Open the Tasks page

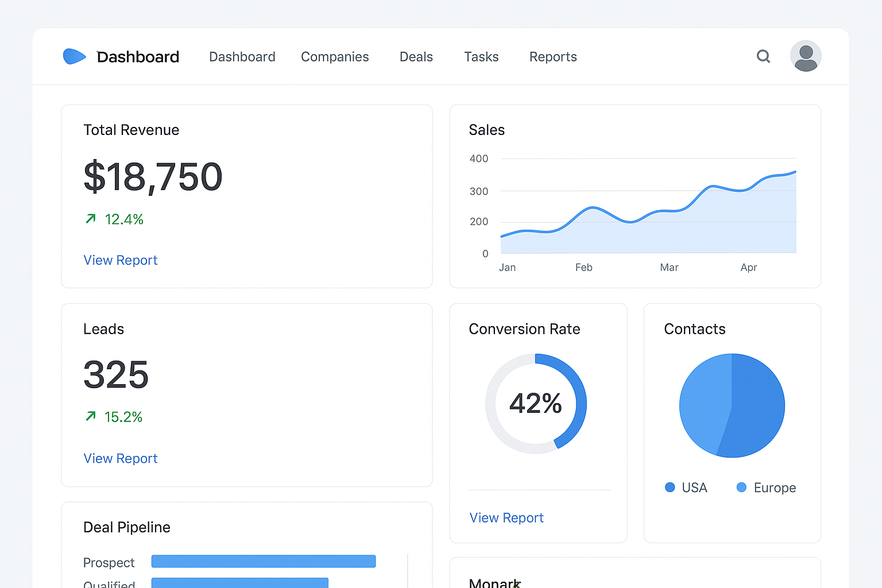tap(481, 57)
